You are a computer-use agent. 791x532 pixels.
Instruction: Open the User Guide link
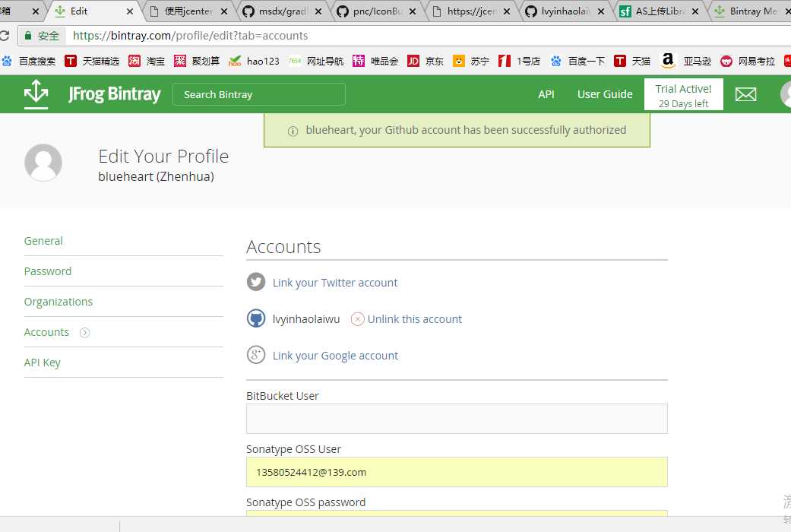pos(605,94)
